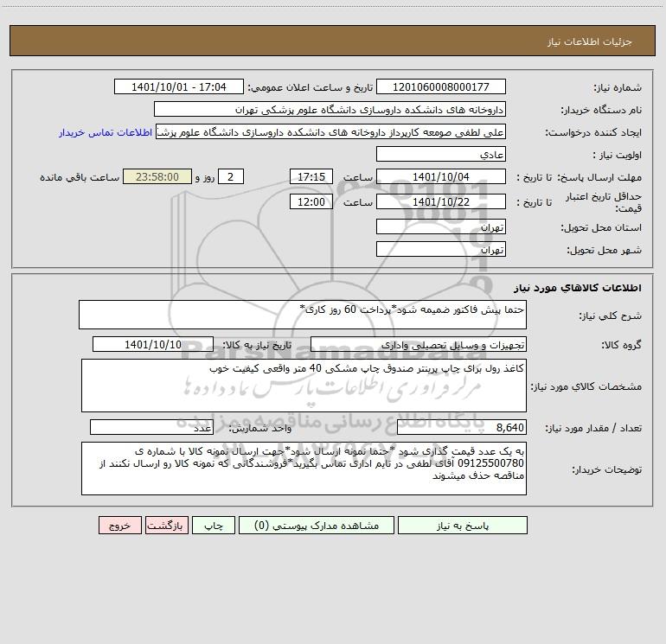Click the announcement date field 1401/10/01 - 17:04

pyautogui.click(x=179, y=86)
